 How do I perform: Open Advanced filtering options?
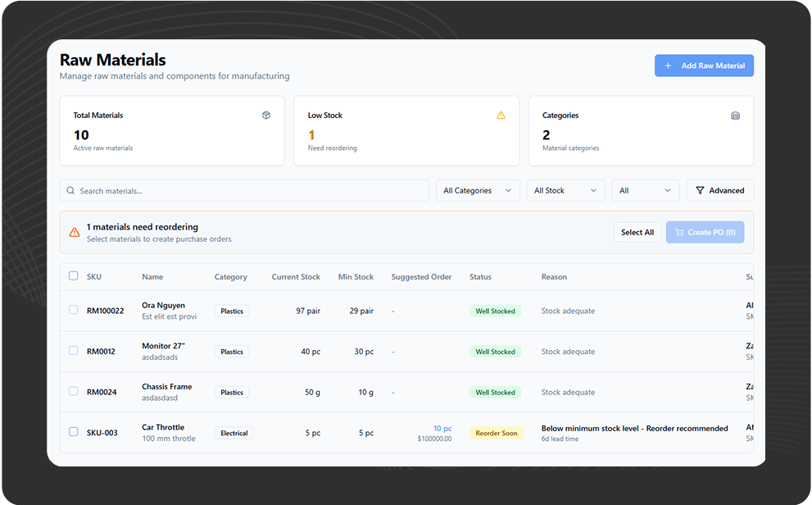coord(719,190)
